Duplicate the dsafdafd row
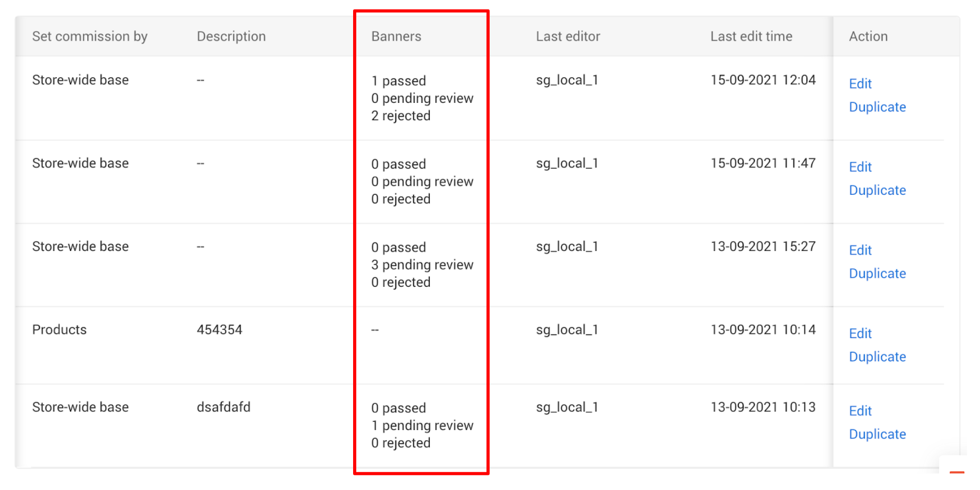Viewport: 980px width, 490px height. click(877, 434)
